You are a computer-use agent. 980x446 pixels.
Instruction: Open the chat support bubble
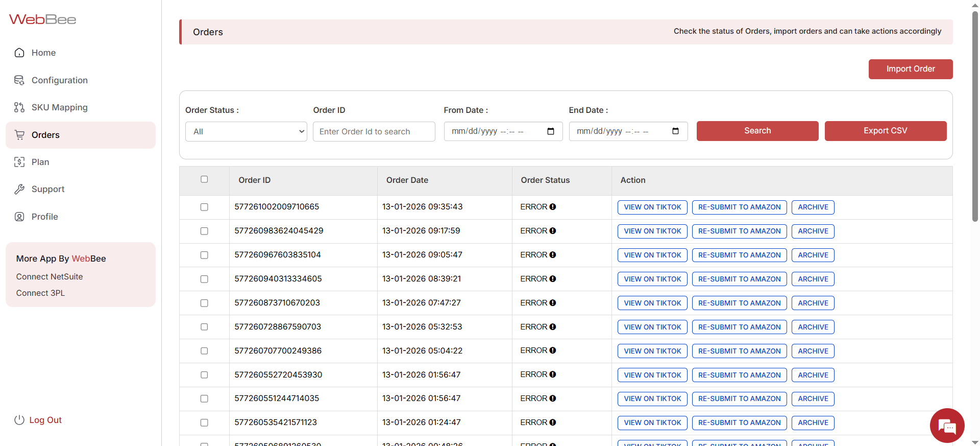point(947,425)
